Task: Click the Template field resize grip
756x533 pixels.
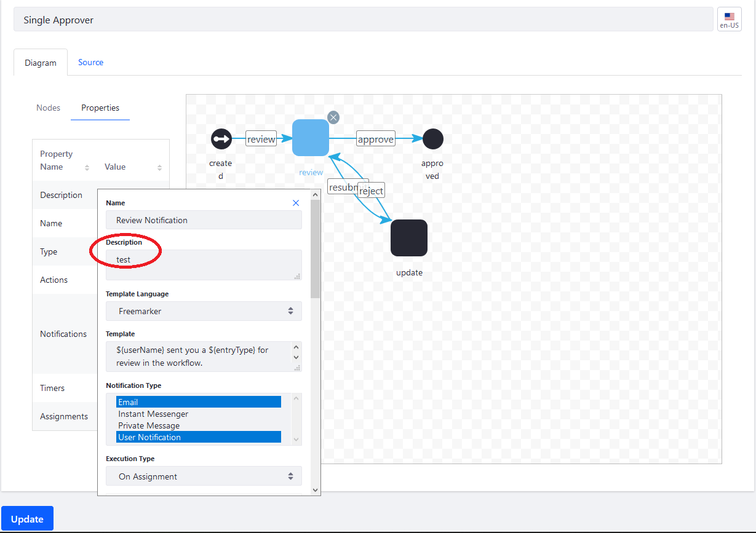Action: click(x=297, y=368)
